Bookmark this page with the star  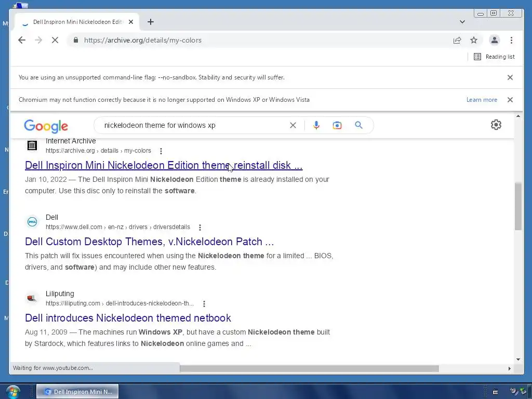pos(474,40)
